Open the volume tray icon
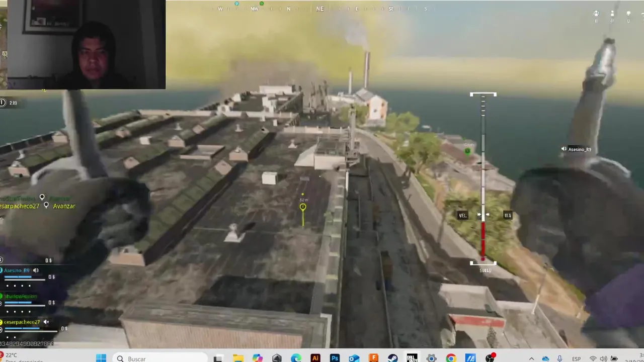 603,359
